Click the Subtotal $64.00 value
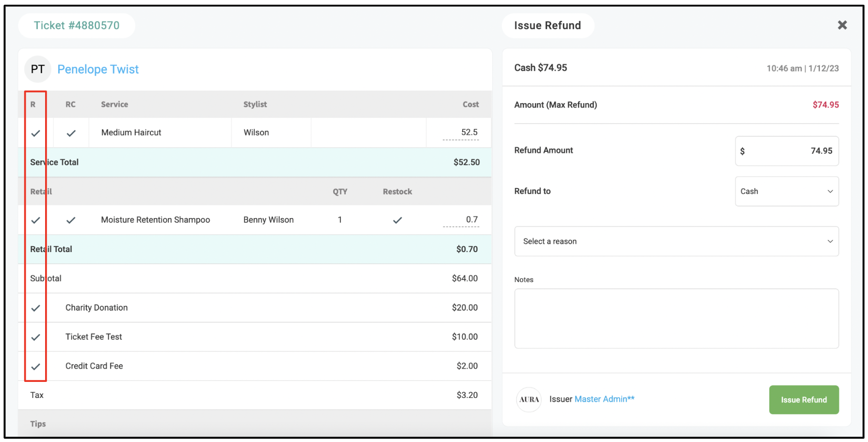The image size is (868, 442). [465, 278]
